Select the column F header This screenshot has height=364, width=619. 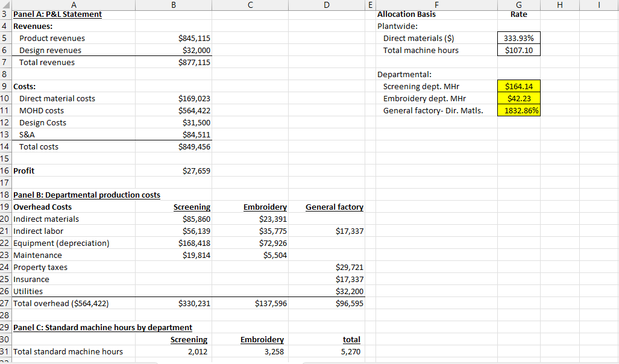click(x=436, y=5)
